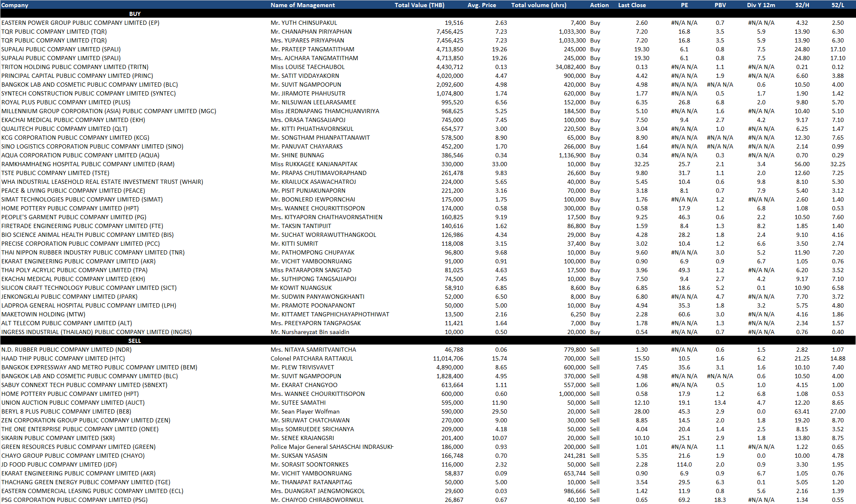The height and width of the screenshot is (504, 856).
Task: Select RAMKHAMHAENG HOSPITAL (RAM) company cell
Action: [x=88, y=164]
